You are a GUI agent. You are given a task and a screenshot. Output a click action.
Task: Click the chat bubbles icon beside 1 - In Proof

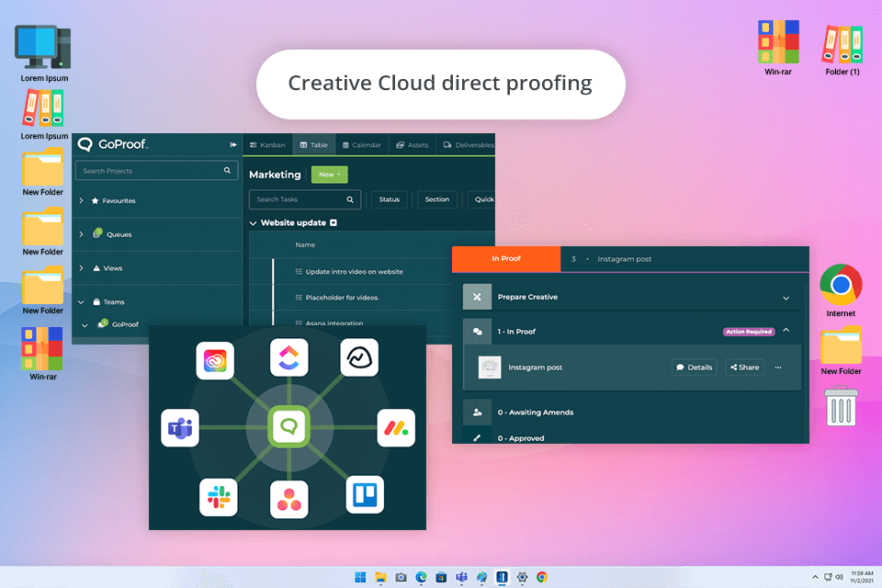pos(477,332)
